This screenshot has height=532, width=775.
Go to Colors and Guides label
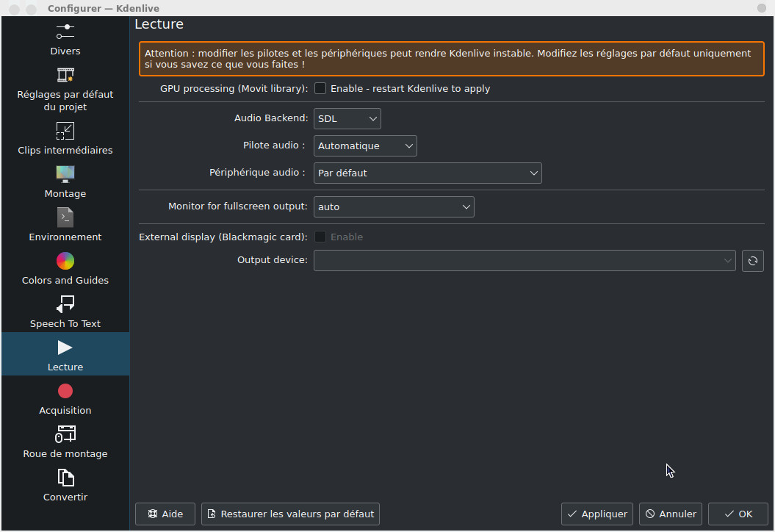tap(65, 281)
